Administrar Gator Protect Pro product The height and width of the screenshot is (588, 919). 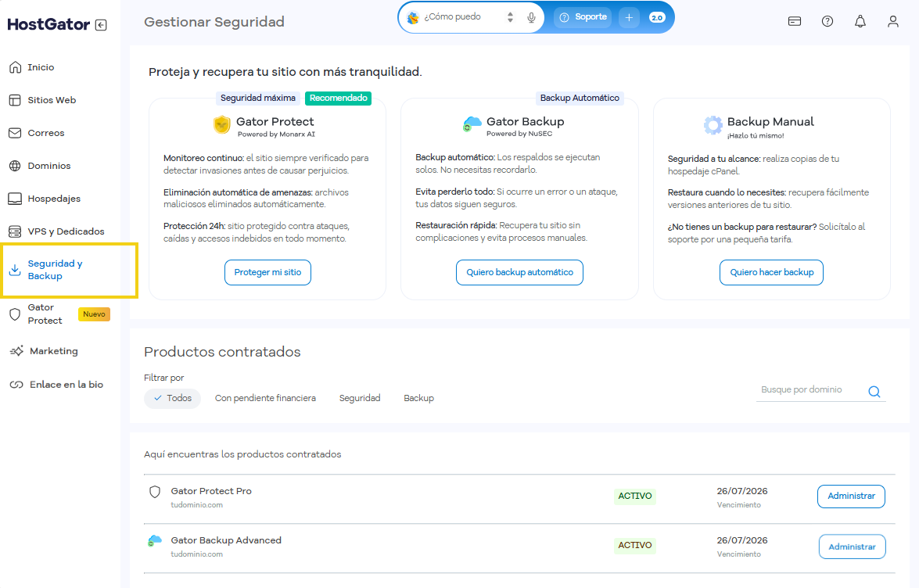pyautogui.click(x=851, y=496)
